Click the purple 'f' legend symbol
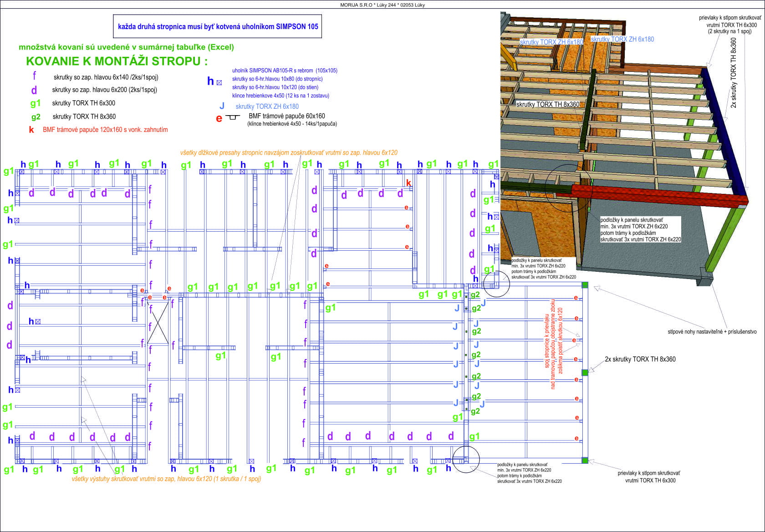Screen dimensions: 765x532 35,76
